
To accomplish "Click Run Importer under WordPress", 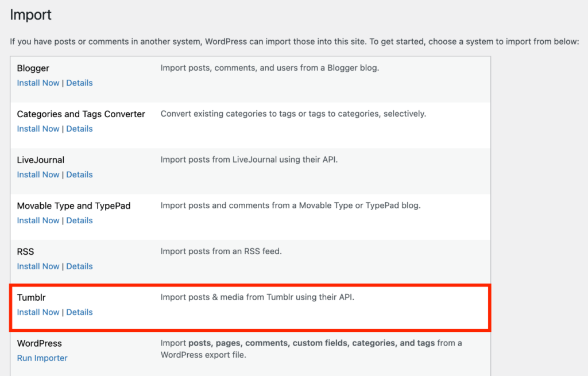I will click(x=42, y=358).
